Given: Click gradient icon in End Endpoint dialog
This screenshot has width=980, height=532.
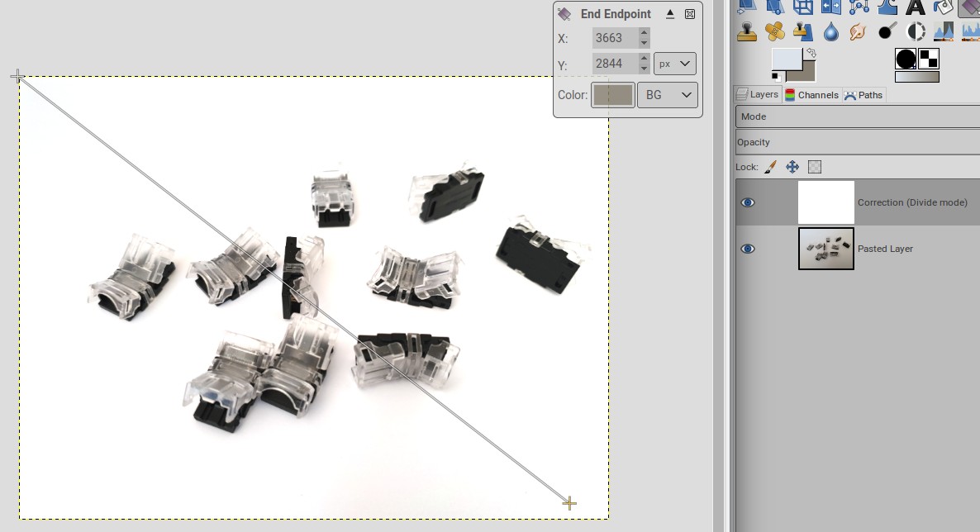Looking at the screenshot, I should [x=564, y=14].
